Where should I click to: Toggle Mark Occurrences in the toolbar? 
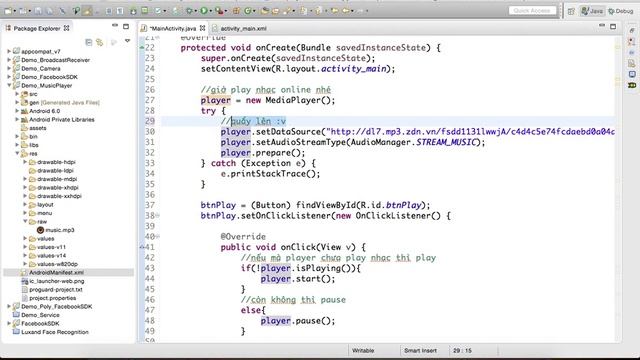(x=87, y=11)
